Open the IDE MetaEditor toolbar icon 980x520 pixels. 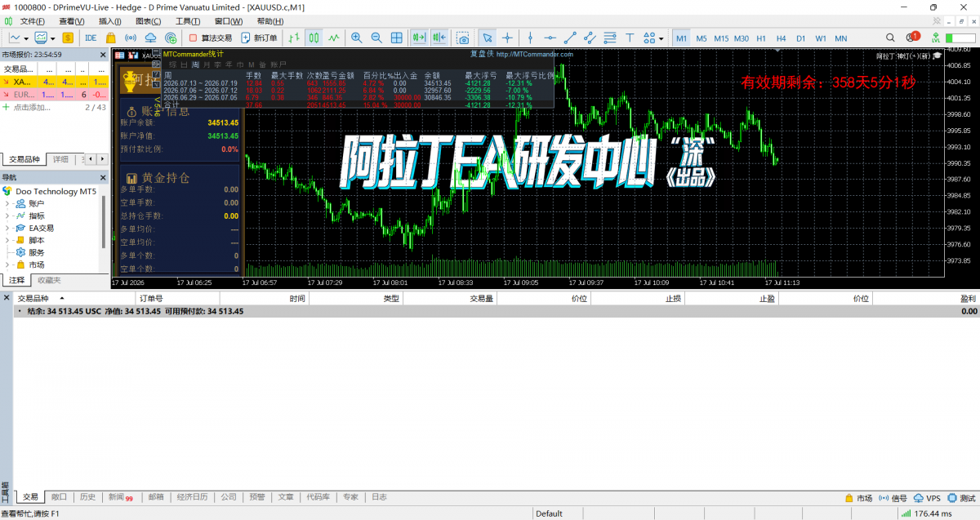(91, 38)
